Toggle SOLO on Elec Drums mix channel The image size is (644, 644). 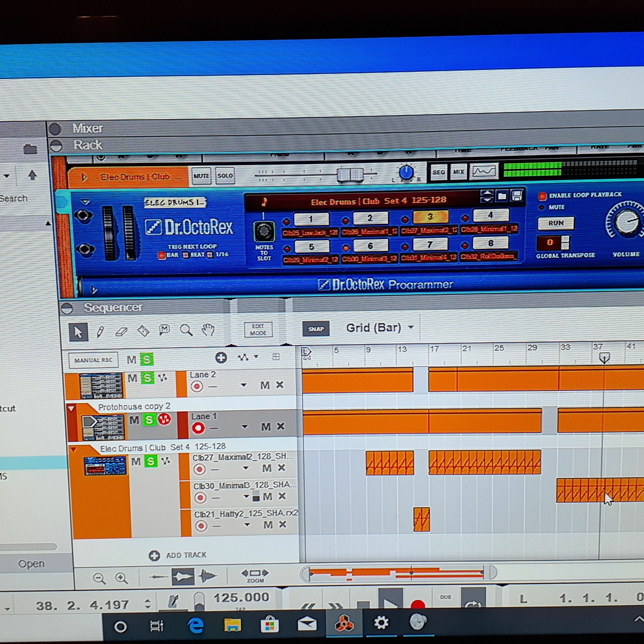coord(225,175)
